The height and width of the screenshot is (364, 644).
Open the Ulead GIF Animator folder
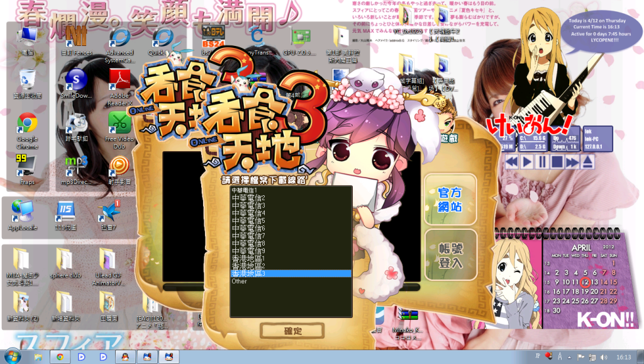[108, 267]
